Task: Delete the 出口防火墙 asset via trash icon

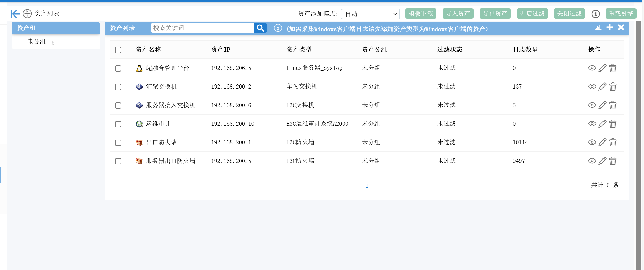Action: pyautogui.click(x=613, y=142)
